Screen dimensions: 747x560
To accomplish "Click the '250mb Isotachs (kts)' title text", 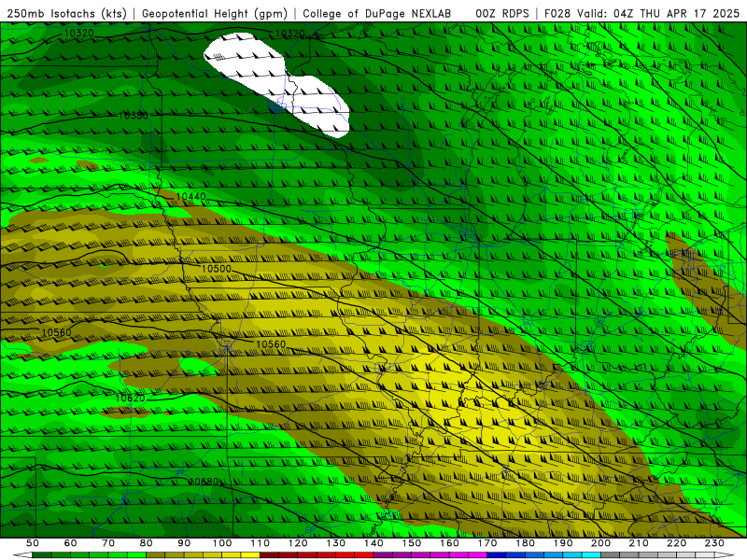I will 66,13.
